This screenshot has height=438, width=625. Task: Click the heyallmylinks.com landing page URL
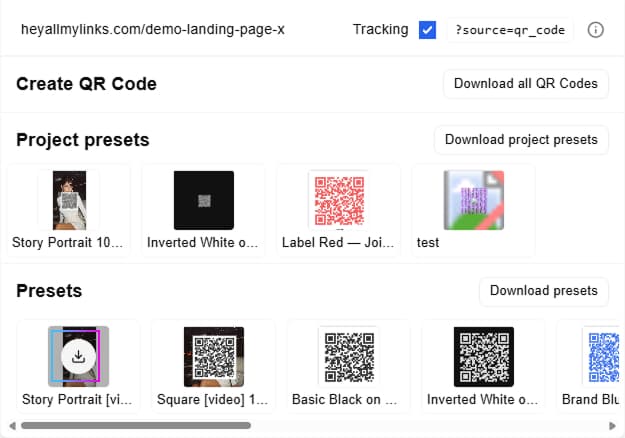tap(153, 30)
